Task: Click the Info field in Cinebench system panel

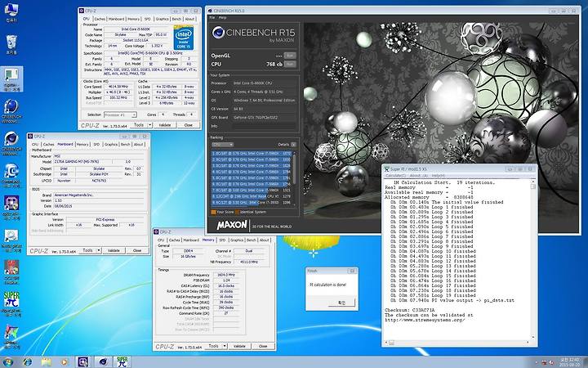Action: 265,126
